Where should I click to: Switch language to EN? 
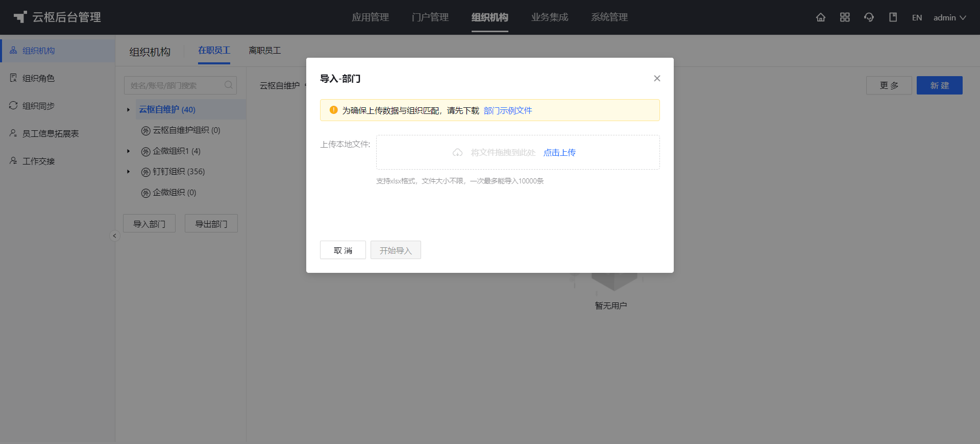tap(917, 17)
